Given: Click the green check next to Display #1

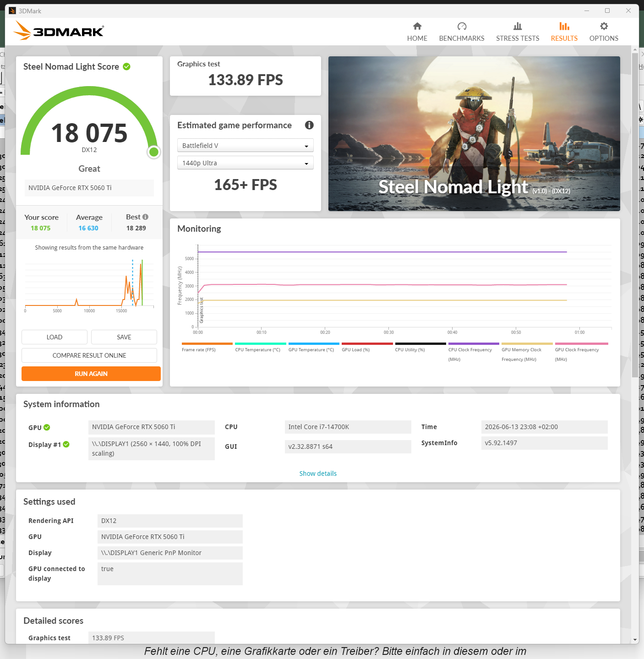Looking at the screenshot, I should click(66, 444).
